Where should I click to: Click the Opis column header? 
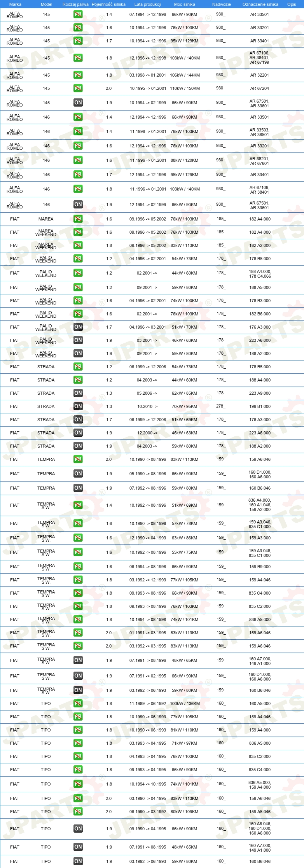(x=292, y=4)
